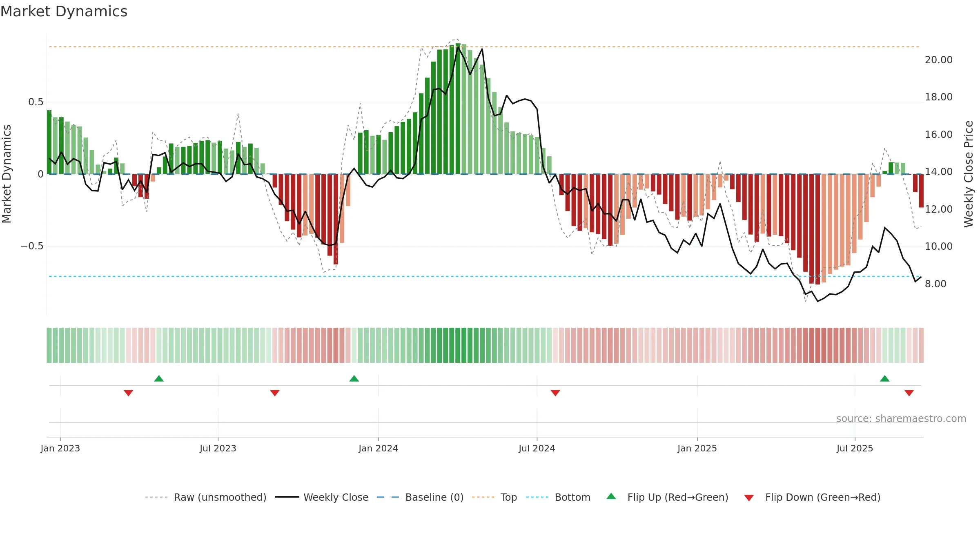Screen dimensions: 980x551
Task: Click the cyan dashed Bottom threshold line
Action: [x=484, y=276]
